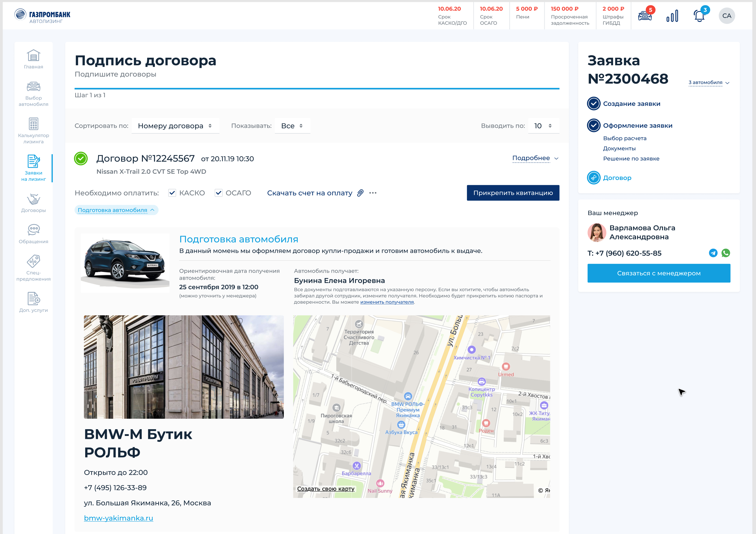The image size is (756, 534).
Task: Uncheck the КАСКО checkbox
Action: pyautogui.click(x=172, y=193)
